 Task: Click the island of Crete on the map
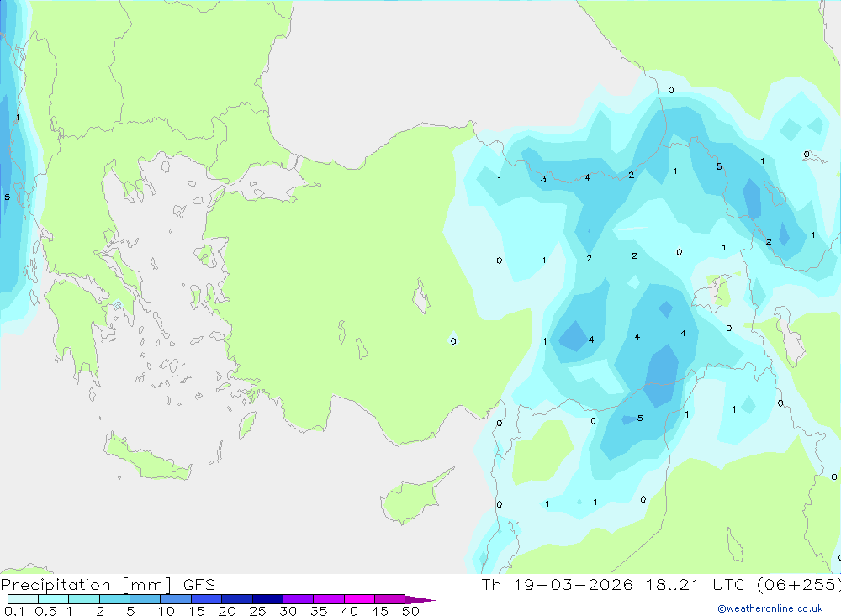point(147,457)
